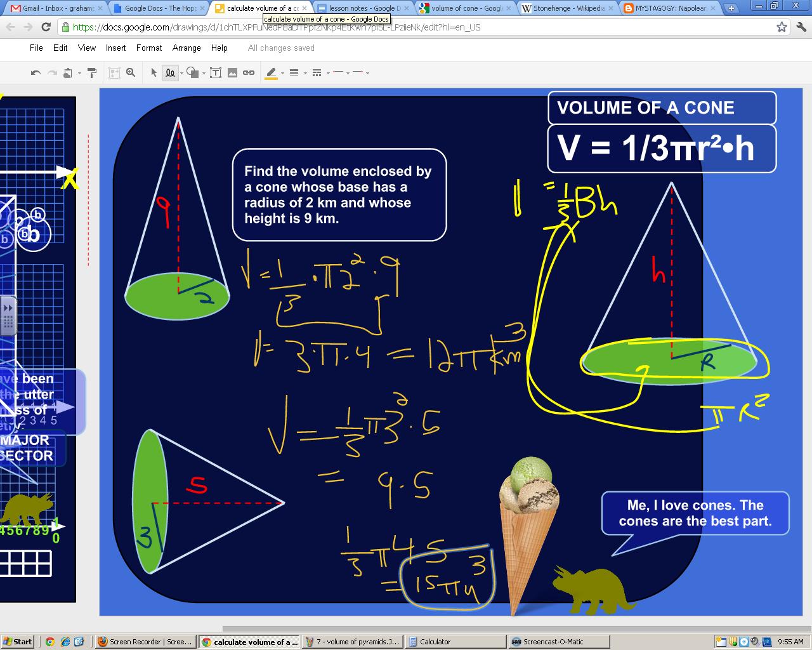Open Calculator from the taskbar
812x650 pixels.
(x=455, y=642)
